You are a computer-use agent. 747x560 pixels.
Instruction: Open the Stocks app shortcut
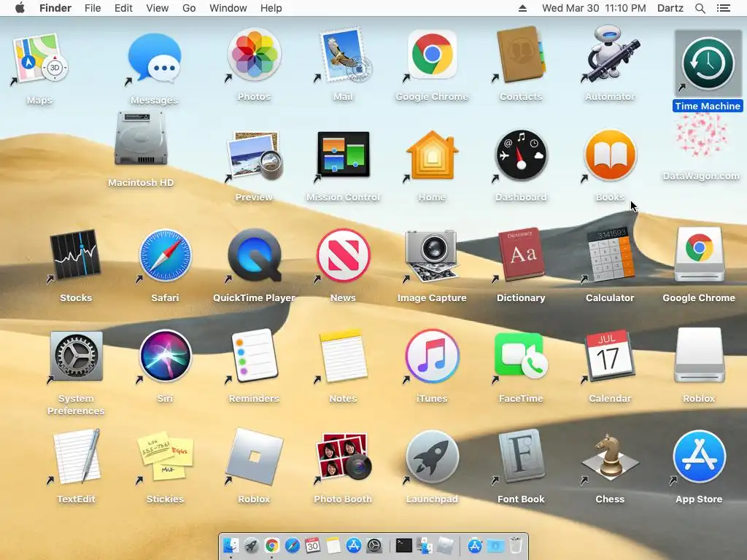(x=76, y=256)
